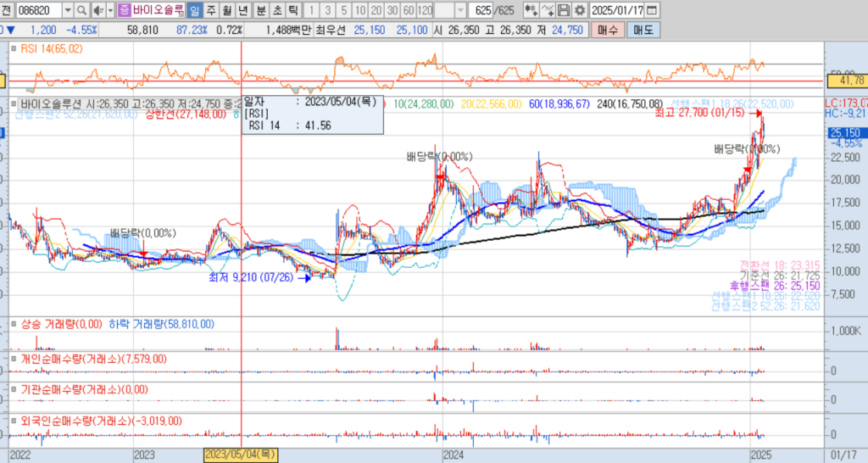Save chart with the floppy disk icon
This screenshot has height=463, width=868.
[x=565, y=10]
